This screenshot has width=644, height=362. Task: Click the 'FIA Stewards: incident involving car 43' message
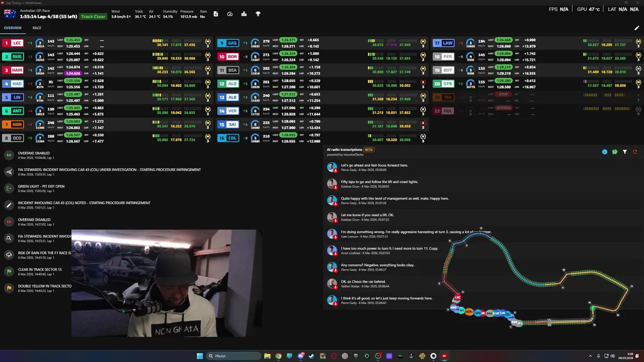pos(109,170)
